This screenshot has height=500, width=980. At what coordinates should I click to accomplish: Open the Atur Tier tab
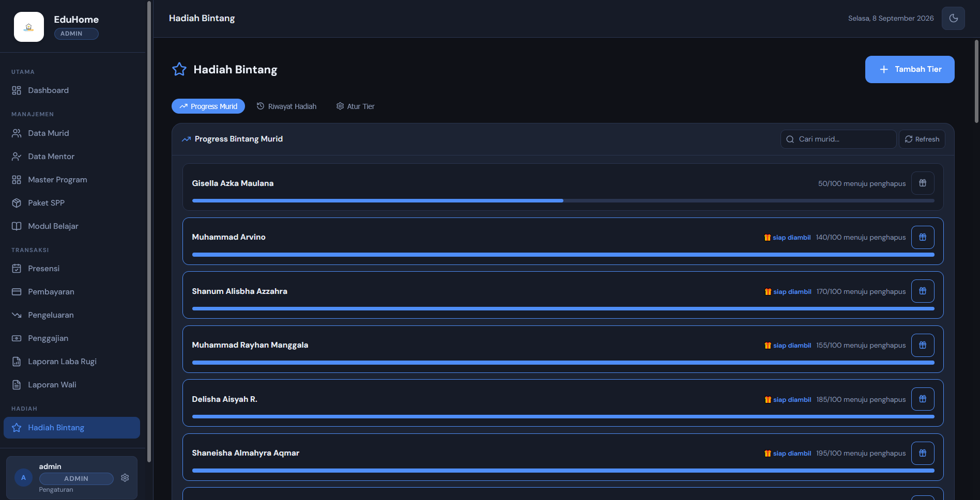(356, 106)
